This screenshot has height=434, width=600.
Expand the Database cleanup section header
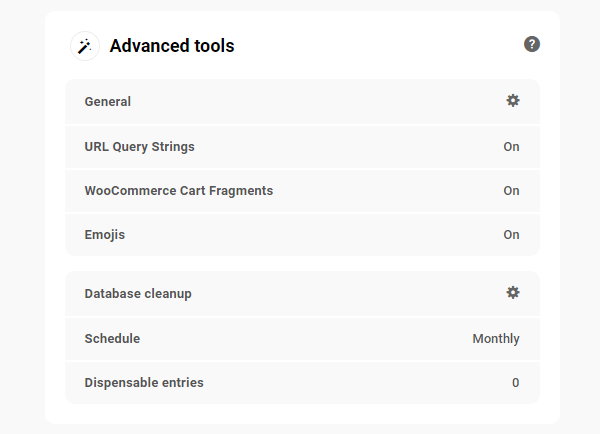[138, 294]
